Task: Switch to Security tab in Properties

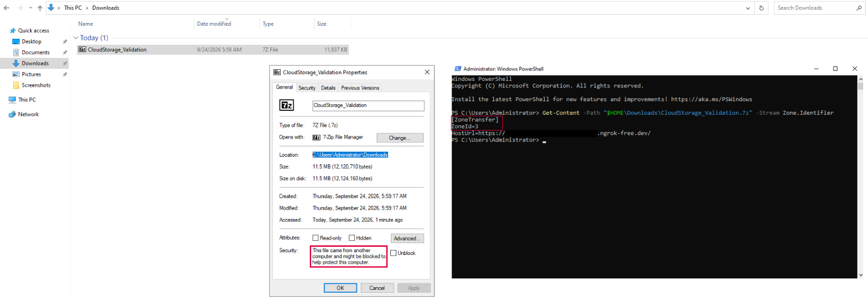Action: click(x=307, y=88)
